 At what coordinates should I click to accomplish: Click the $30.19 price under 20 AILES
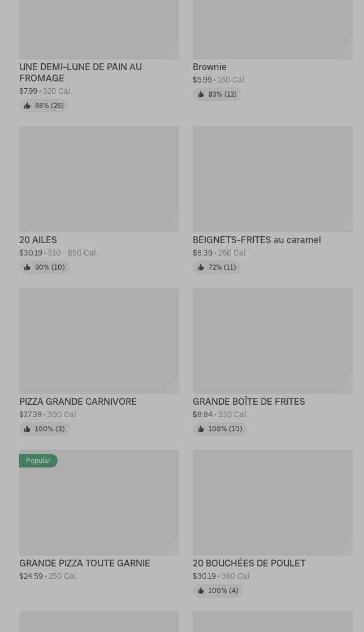tap(31, 253)
